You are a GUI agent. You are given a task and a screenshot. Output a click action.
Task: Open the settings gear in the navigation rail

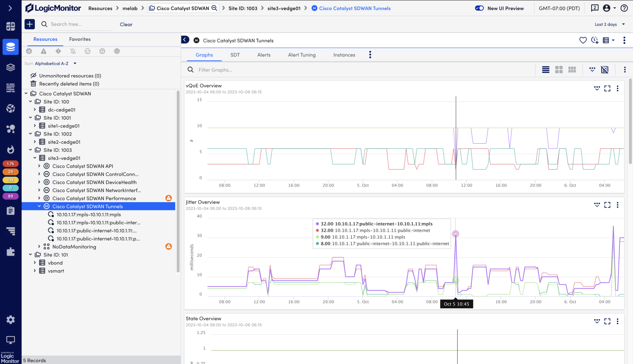pos(11,320)
